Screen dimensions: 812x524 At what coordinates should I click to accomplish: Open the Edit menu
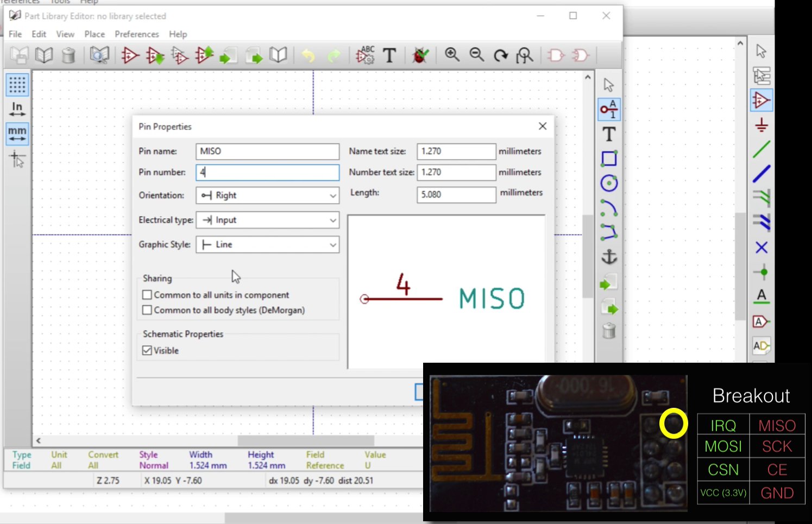(39, 34)
